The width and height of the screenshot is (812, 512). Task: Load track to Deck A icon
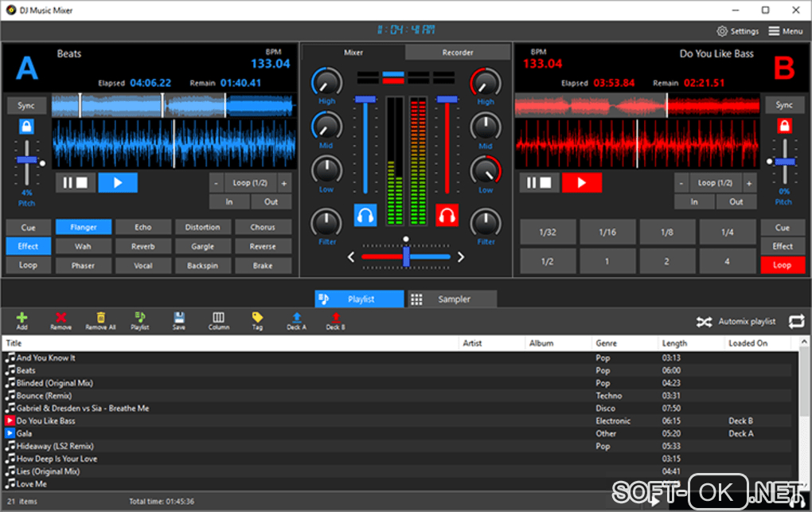tap(296, 319)
